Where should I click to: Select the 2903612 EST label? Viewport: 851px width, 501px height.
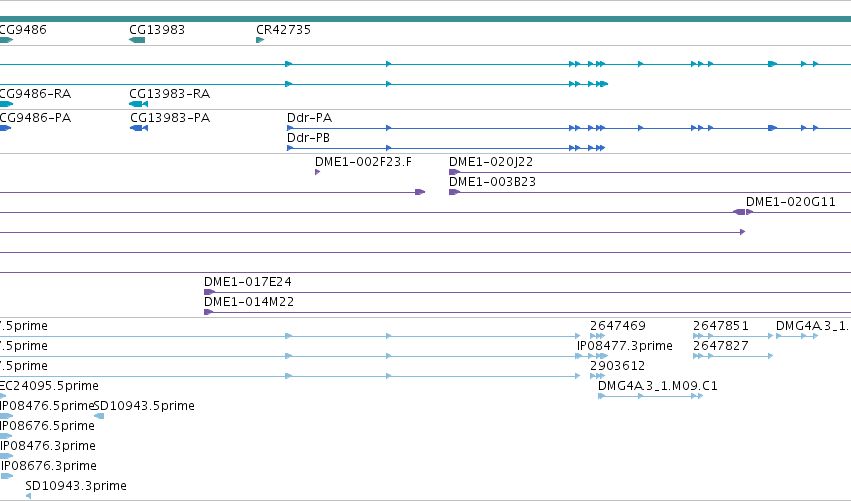(618, 366)
